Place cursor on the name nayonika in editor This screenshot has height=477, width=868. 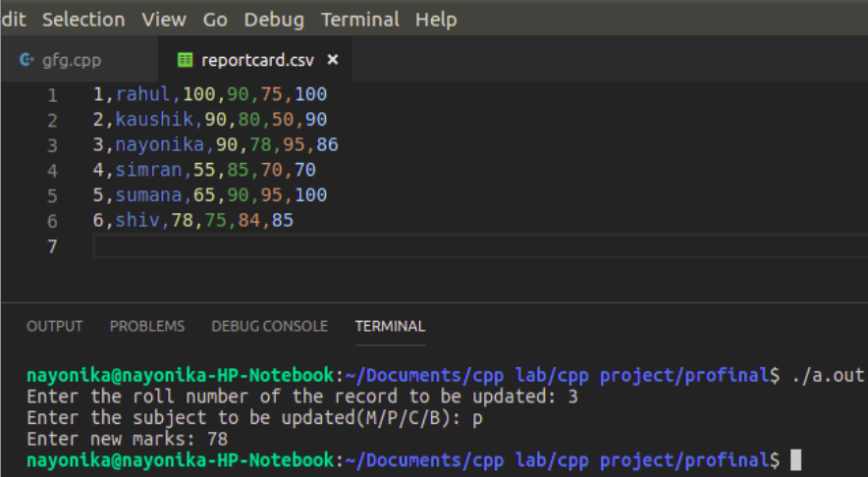click(160, 144)
